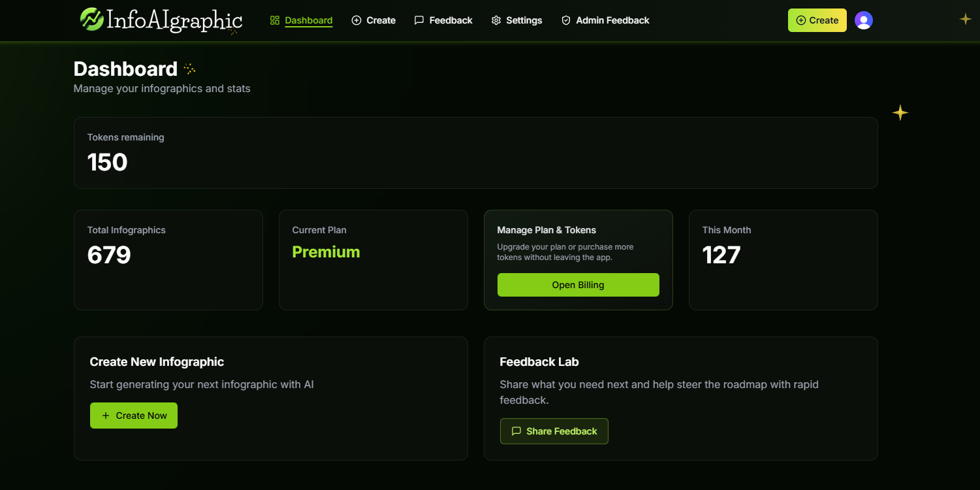980x490 pixels.
Task: Open the Create page from the navigation
Action: tap(380, 20)
